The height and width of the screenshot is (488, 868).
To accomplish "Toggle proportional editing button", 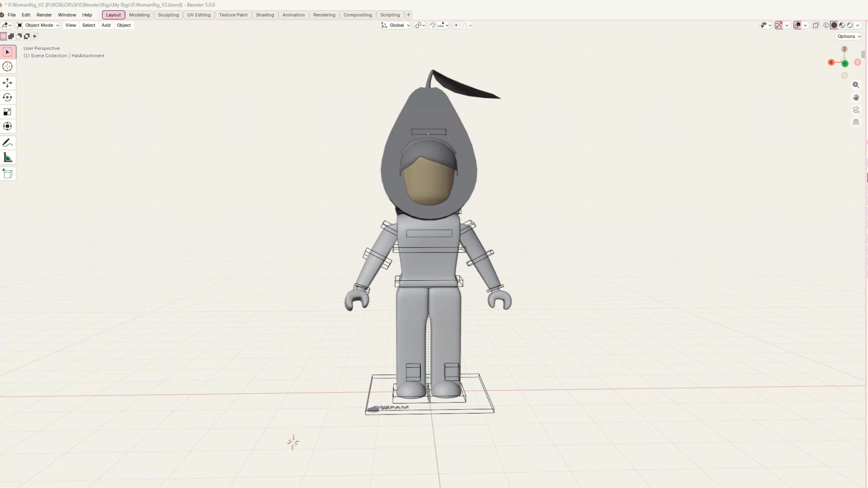I will pyautogui.click(x=456, y=25).
